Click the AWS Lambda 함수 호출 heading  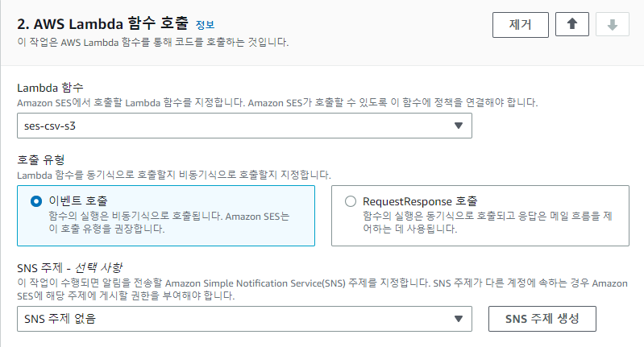coord(102,24)
